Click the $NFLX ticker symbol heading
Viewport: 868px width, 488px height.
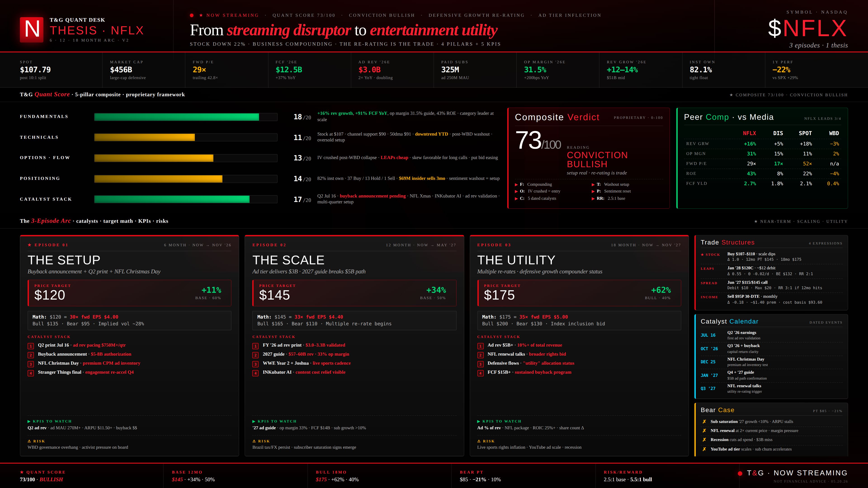pos(807,28)
